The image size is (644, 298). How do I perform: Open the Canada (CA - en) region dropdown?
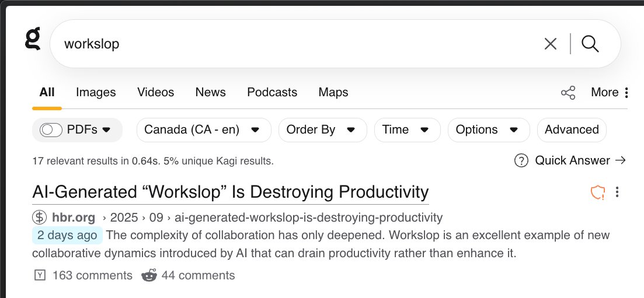[x=204, y=129]
